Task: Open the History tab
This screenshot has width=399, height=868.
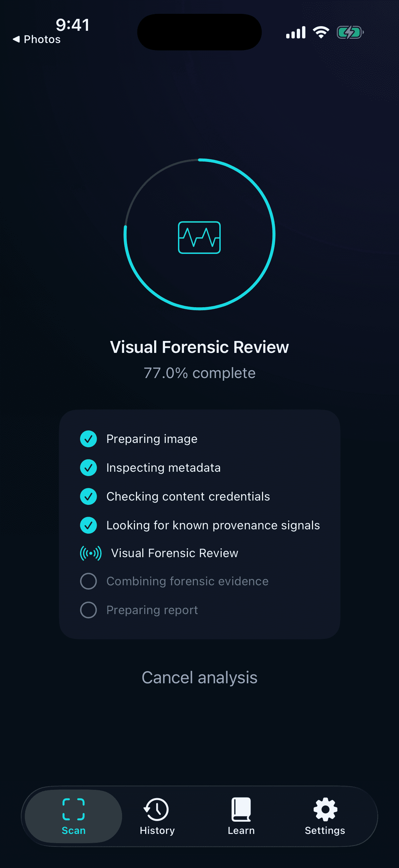Action: pos(157,816)
